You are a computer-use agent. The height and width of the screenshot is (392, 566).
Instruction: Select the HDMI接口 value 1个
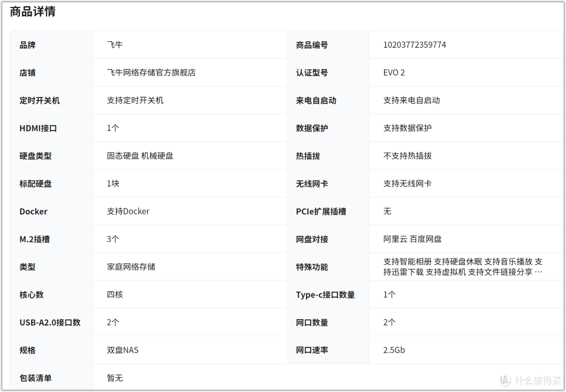(113, 128)
